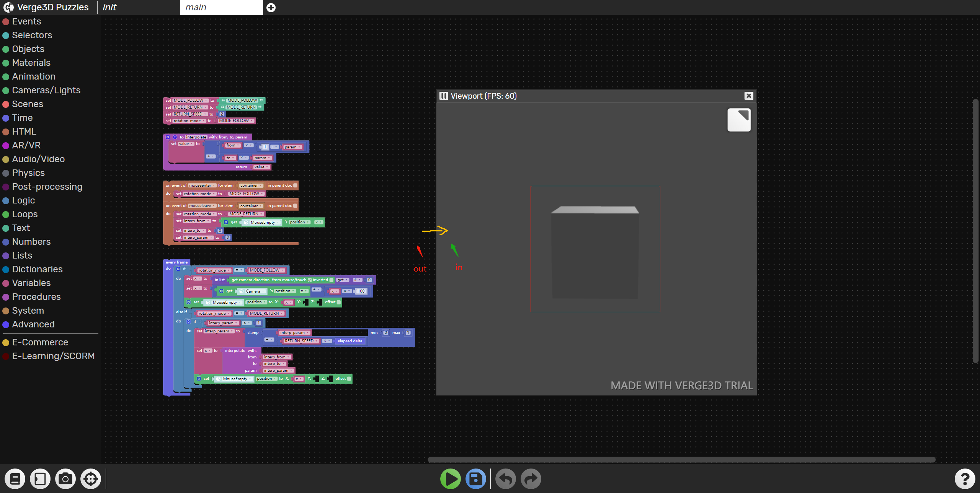Viewport: 980px width, 493px height.
Task: Edit the MODE_FOLLOW text string value
Action: click(x=242, y=100)
